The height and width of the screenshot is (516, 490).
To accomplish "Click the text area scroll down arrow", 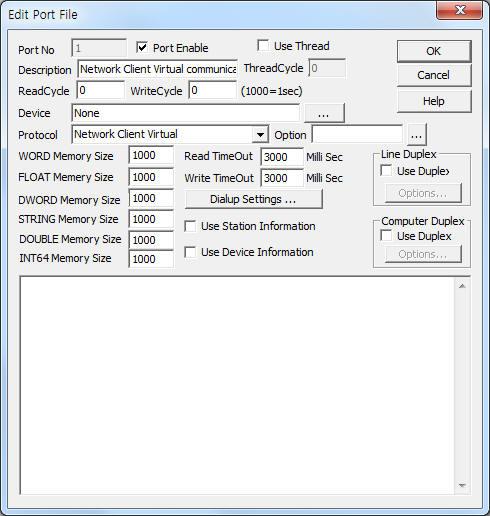I will coord(462,485).
